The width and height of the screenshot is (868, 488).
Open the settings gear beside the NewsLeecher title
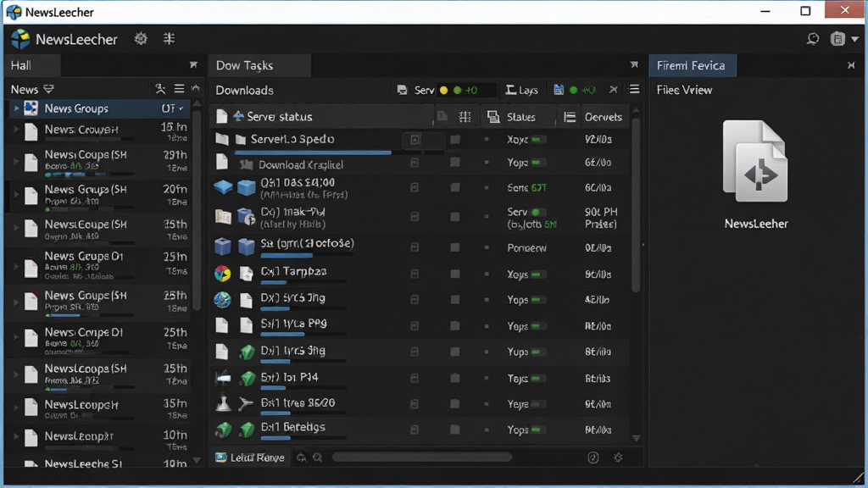(x=141, y=39)
